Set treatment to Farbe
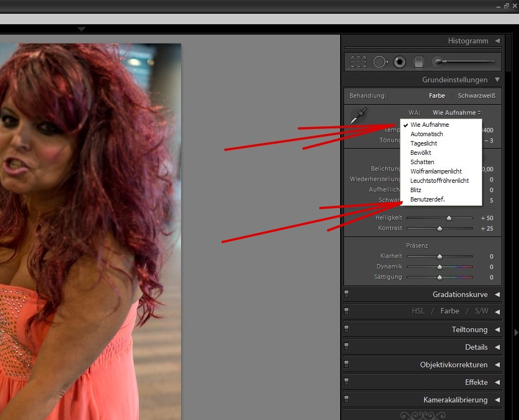 click(437, 96)
